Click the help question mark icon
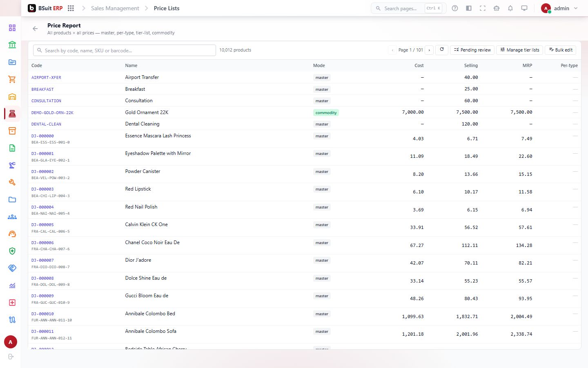 pyautogui.click(x=455, y=8)
